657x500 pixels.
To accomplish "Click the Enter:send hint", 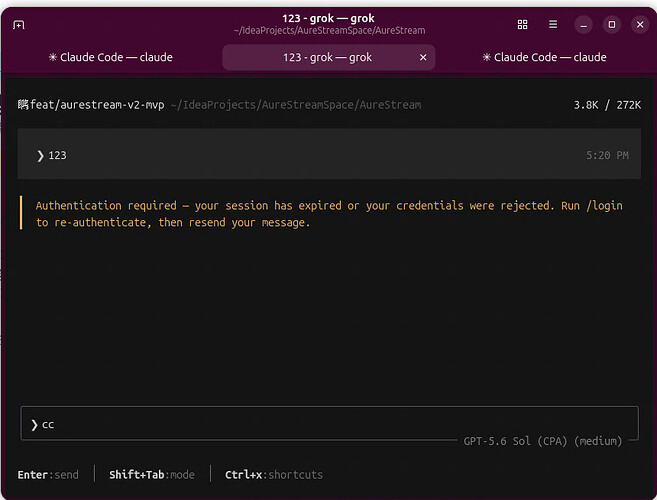I will click(48, 474).
